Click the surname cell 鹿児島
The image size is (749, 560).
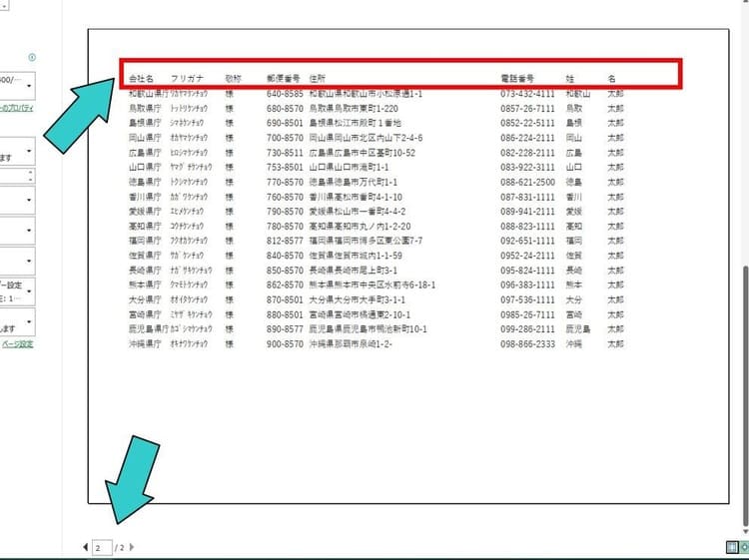578,329
